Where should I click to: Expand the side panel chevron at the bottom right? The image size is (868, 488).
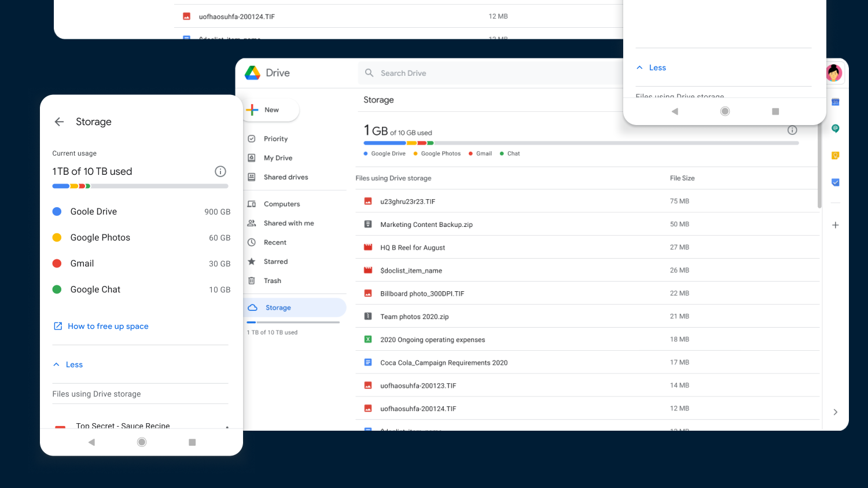click(835, 412)
